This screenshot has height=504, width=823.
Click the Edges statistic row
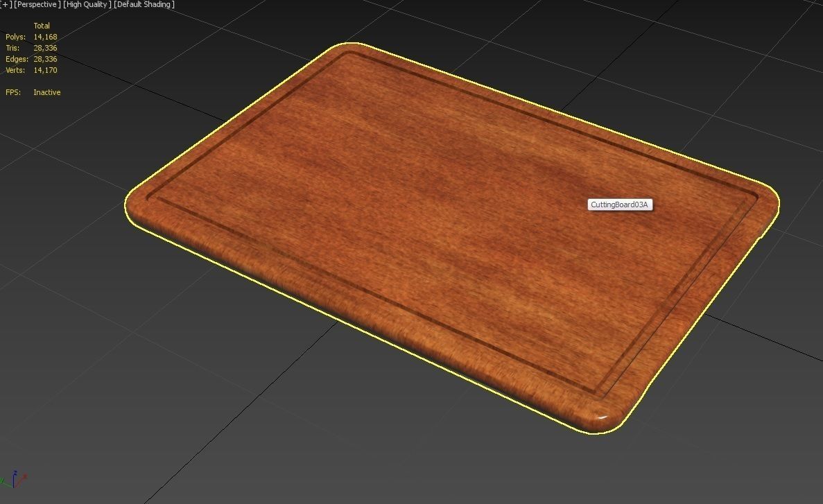coord(31,59)
